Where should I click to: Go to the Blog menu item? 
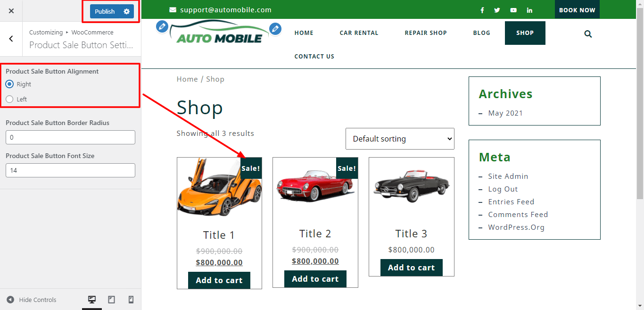pos(481,33)
